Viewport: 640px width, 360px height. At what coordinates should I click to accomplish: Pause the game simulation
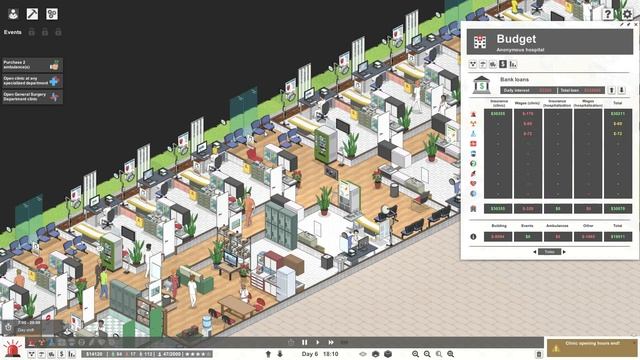[304, 342]
